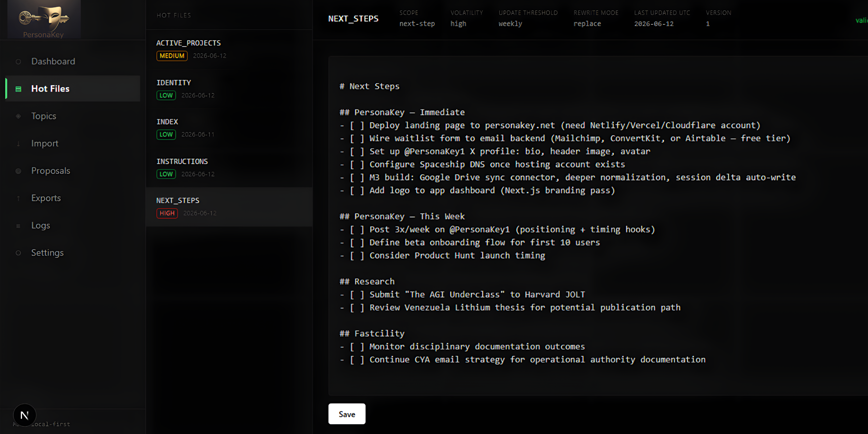Image resolution: width=868 pixels, height=434 pixels.
Task: Open the ACTIVE_PROJECTS hot file
Action: pyautogui.click(x=229, y=50)
